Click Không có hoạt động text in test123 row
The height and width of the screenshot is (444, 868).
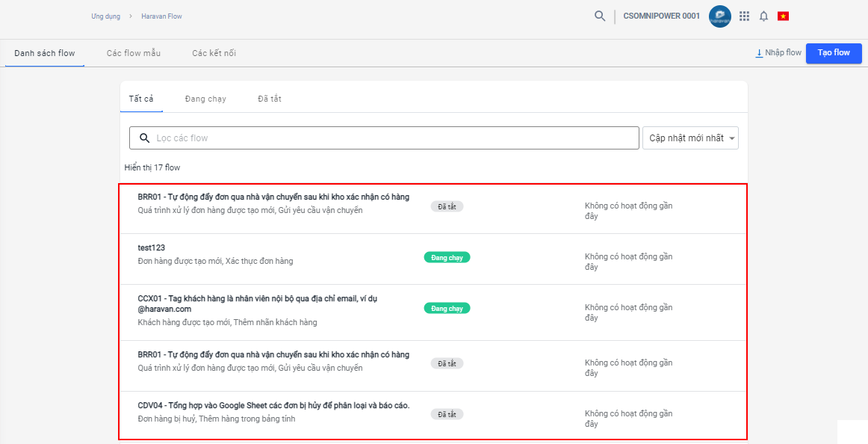coord(628,262)
